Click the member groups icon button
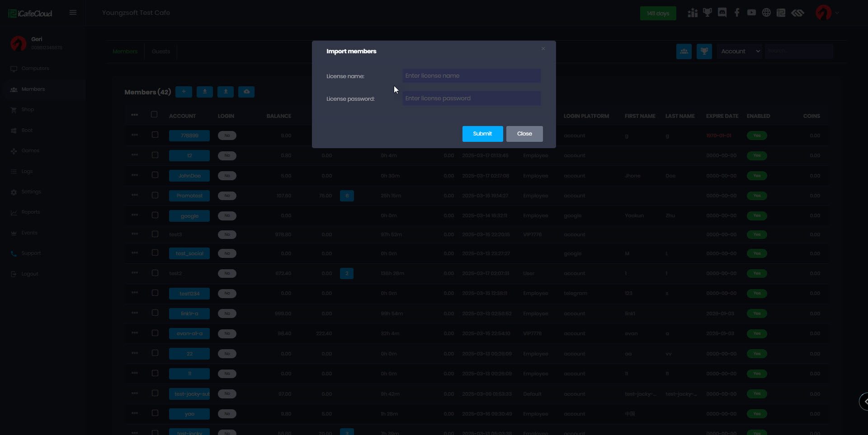The image size is (868, 435). (684, 51)
